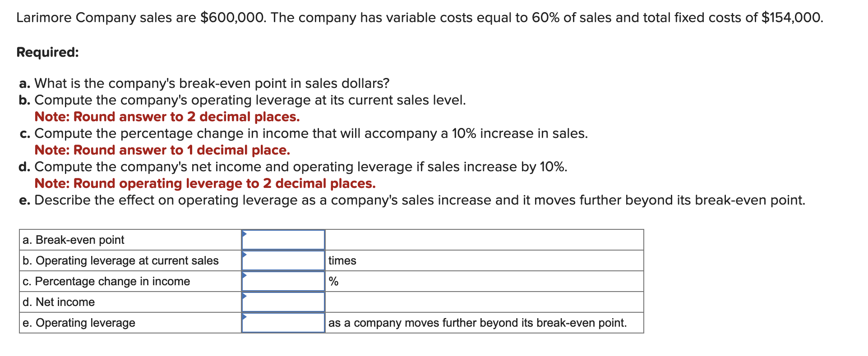Click requirement a question text
868x356 pixels.
[204, 83]
